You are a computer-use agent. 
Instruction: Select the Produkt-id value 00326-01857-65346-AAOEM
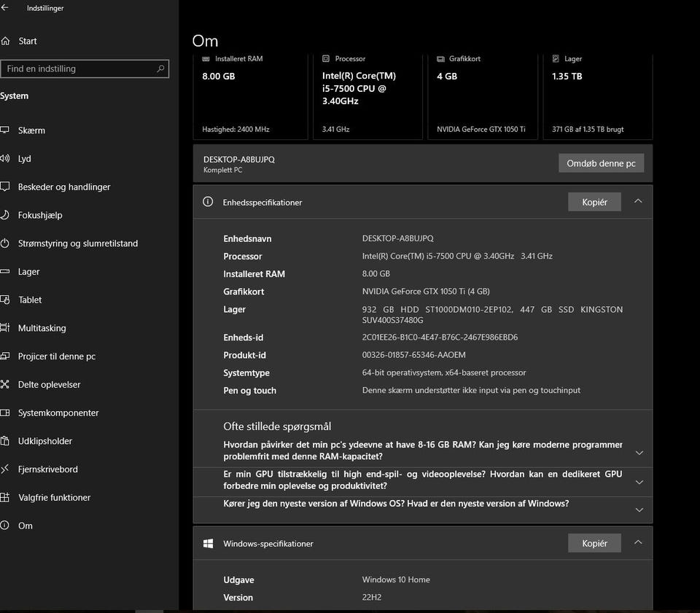coord(414,355)
